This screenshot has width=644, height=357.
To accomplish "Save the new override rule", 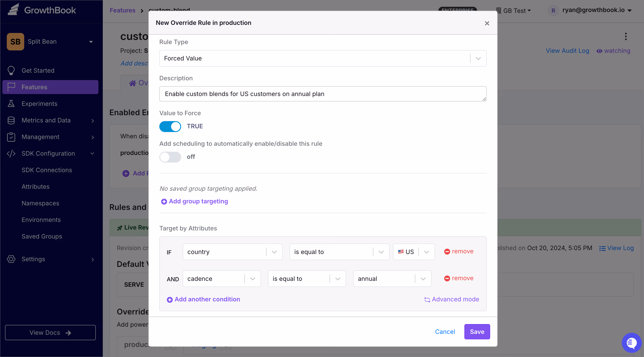I will tap(477, 331).
